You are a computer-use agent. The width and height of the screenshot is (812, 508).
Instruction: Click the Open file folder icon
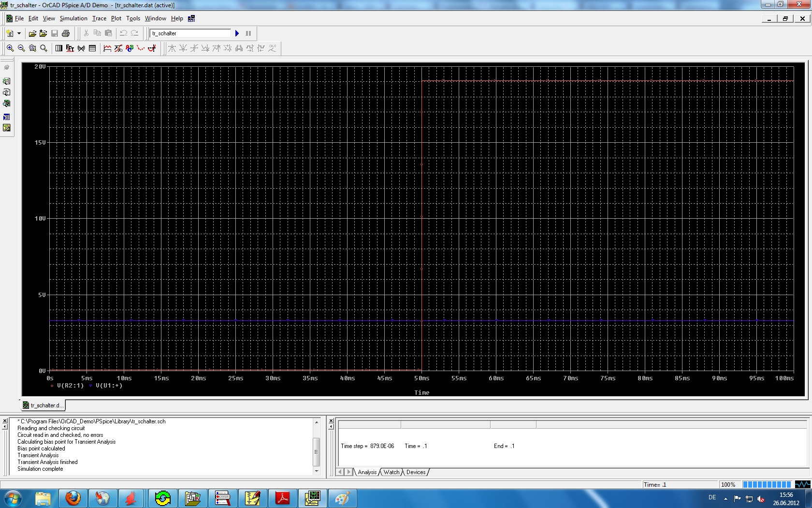32,33
